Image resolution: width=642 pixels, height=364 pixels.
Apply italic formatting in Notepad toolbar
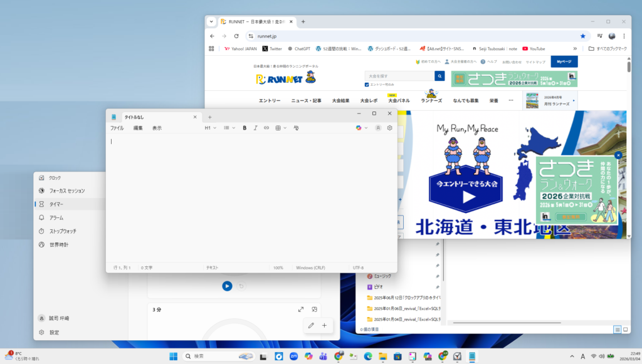tap(255, 128)
